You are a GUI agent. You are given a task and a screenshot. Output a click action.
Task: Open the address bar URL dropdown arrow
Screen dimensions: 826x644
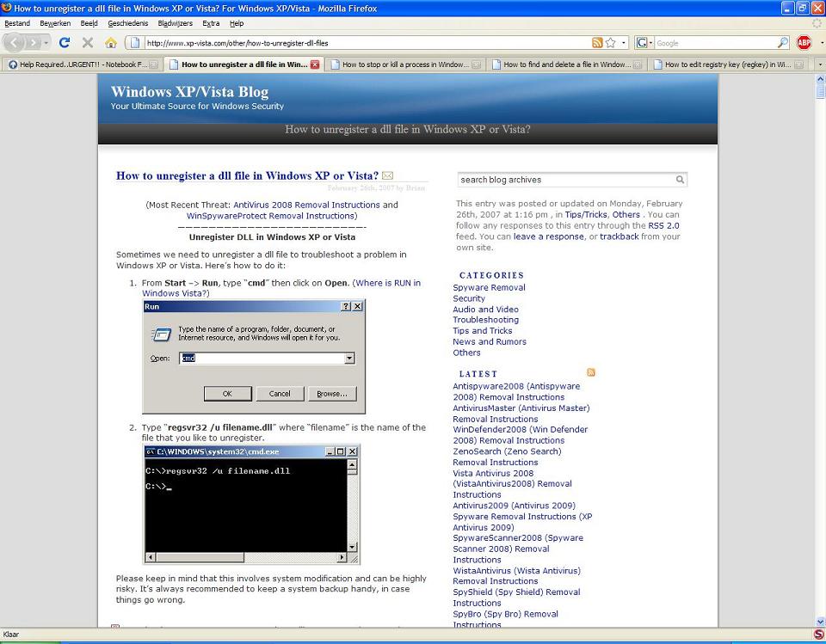point(625,43)
